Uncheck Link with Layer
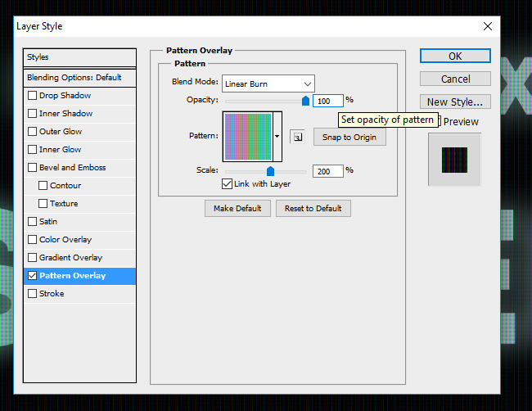This screenshot has height=411, width=532. point(227,184)
